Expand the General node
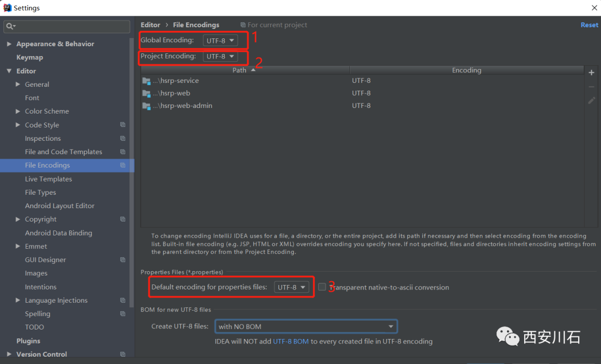601x364 pixels. (18, 84)
